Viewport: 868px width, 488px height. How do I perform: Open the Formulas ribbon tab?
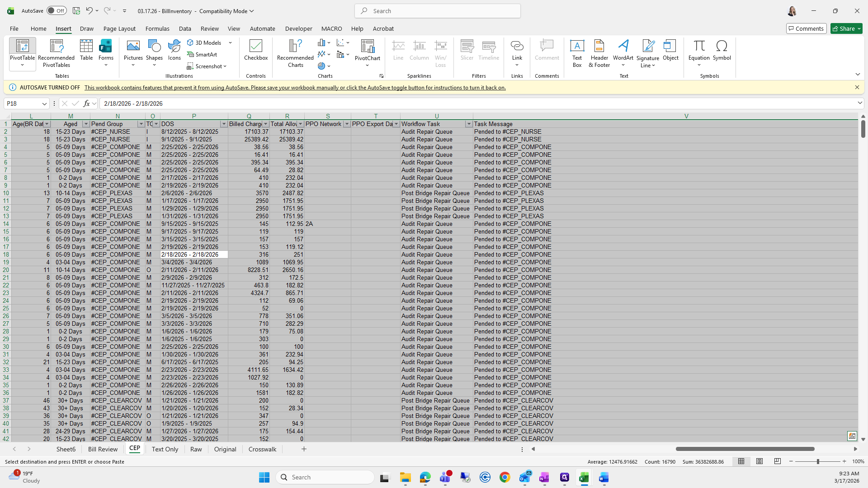(157, 28)
